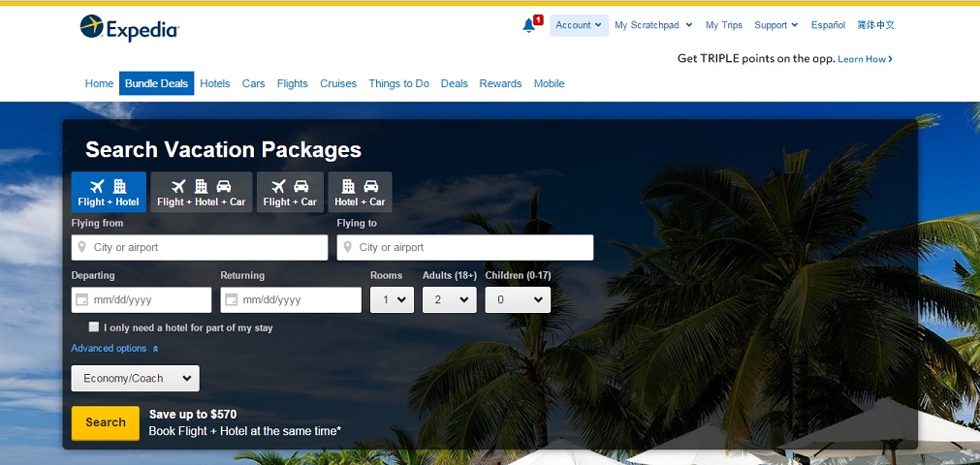Click the yellow Search button

[106, 423]
